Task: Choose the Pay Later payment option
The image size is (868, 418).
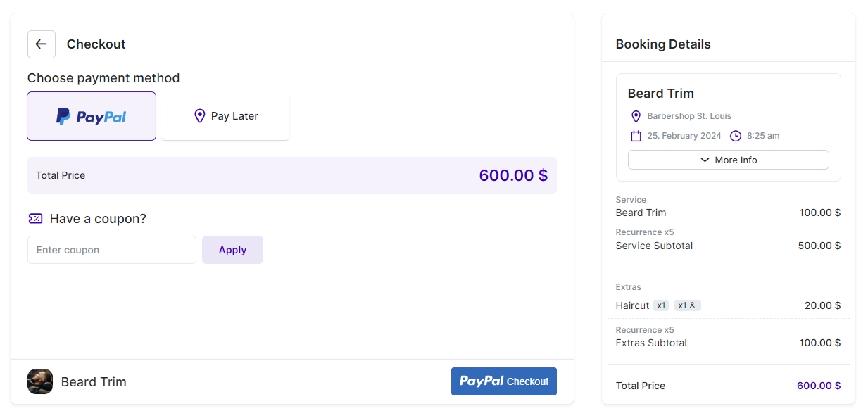Action: coord(225,116)
